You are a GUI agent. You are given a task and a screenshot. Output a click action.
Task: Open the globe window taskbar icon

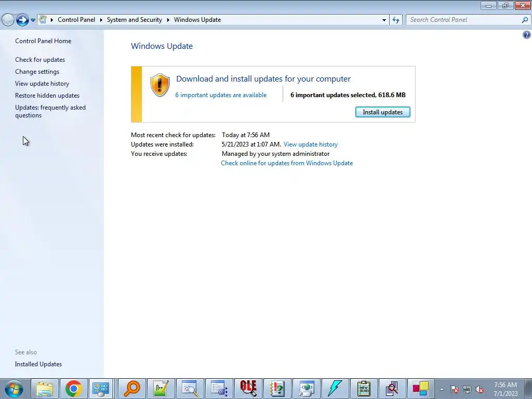tap(307, 389)
